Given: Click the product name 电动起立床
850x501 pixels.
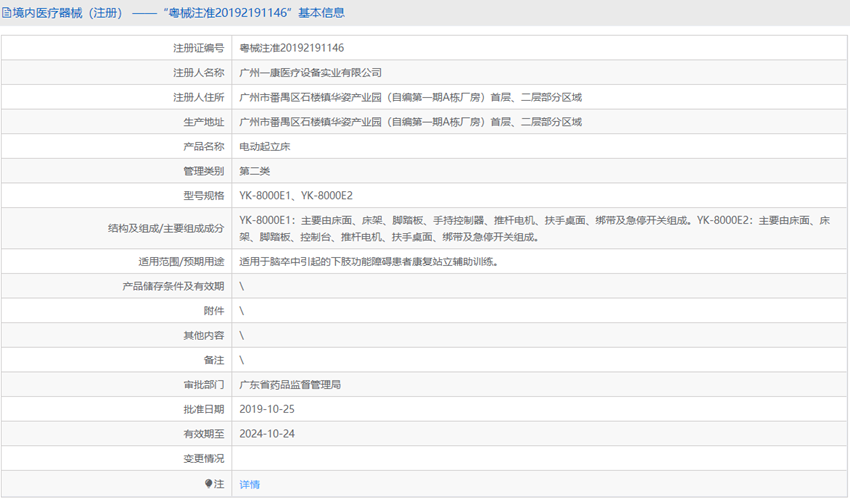Looking at the screenshot, I should [x=265, y=146].
